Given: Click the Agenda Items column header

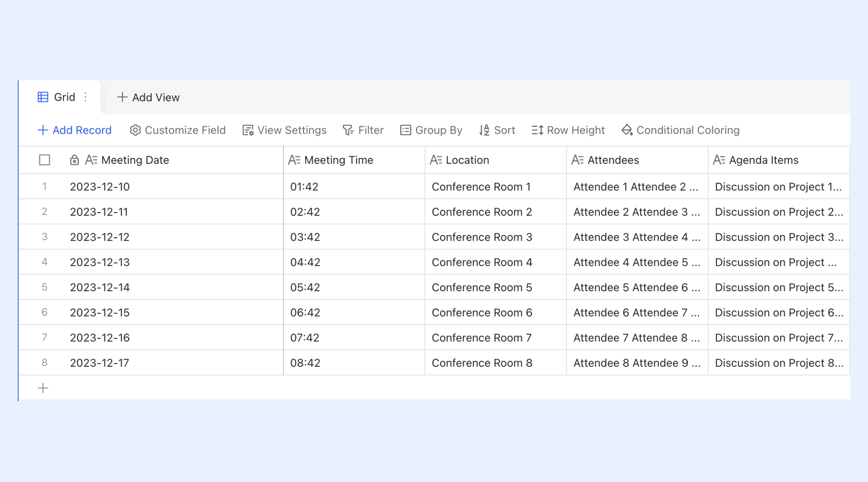Looking at the screenshot, I should [779, 160].
